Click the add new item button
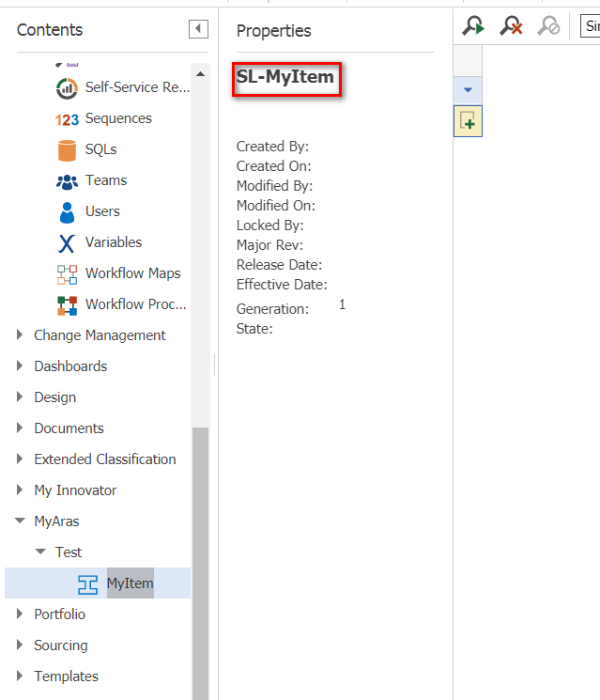Screen dimensions: 600x700 [468, 121]
